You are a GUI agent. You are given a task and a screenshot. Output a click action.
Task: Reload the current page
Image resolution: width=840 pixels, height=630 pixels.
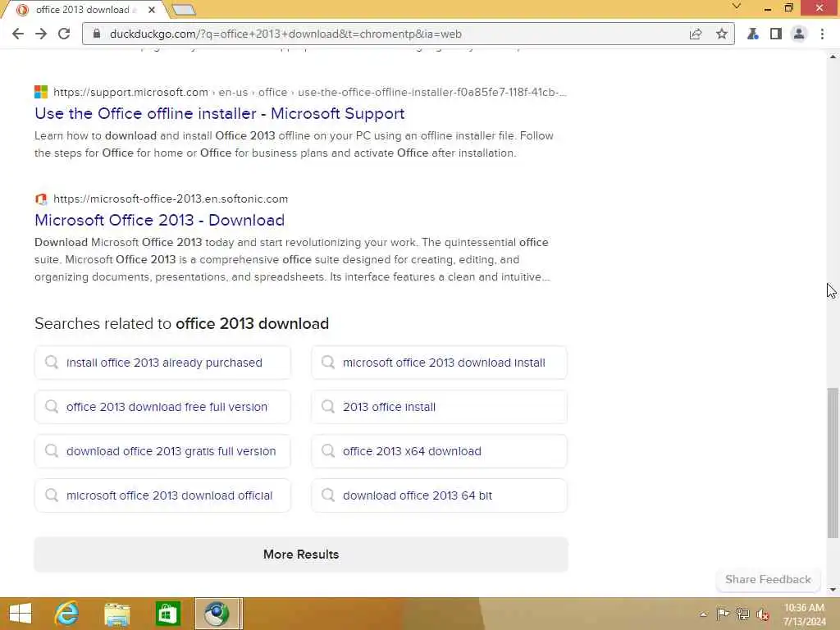point(64,34)
